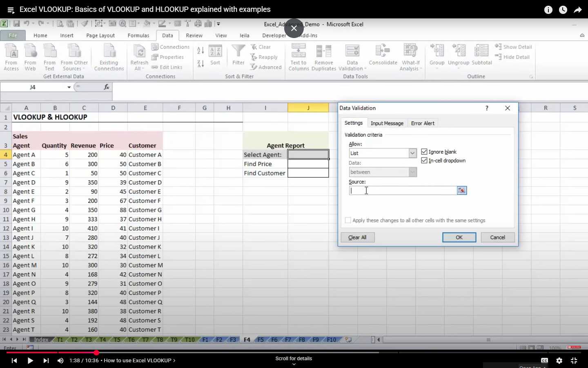
Task: Click the Sort Z to A icon
Action: click(200, 63)
